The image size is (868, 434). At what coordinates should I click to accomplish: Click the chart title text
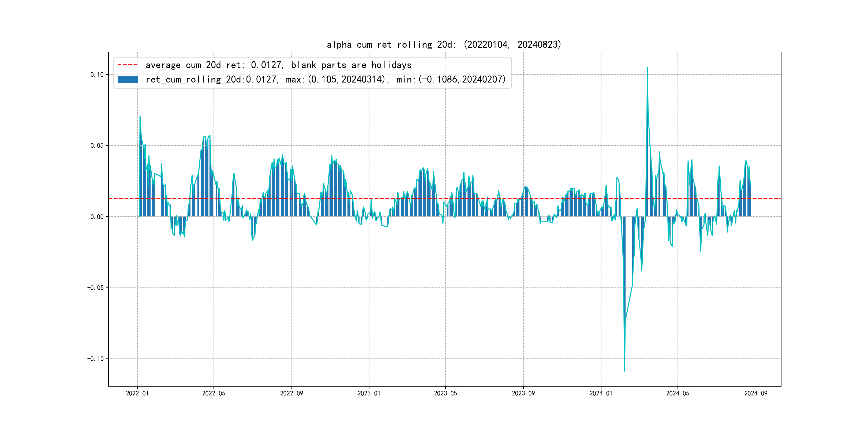coord(444,44)
